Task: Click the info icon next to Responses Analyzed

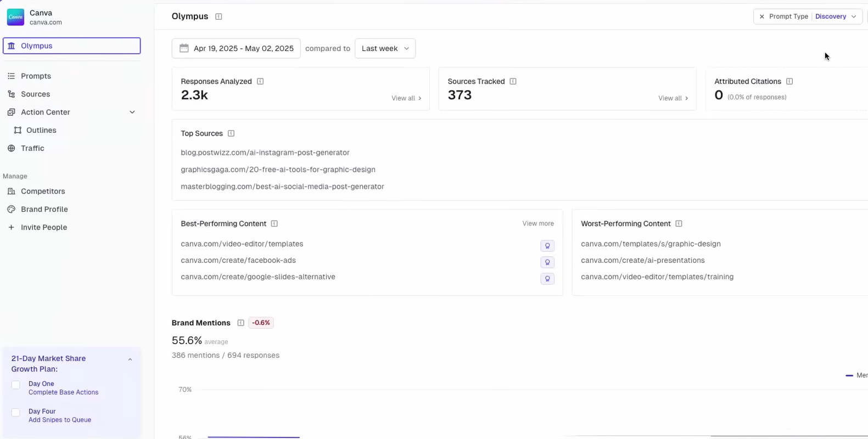Action: point(260,81)
